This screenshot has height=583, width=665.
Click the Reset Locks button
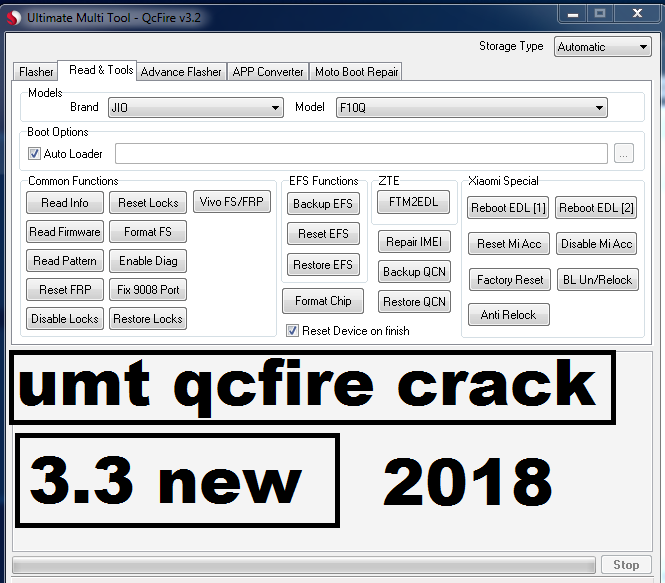(x=148, y=203)
